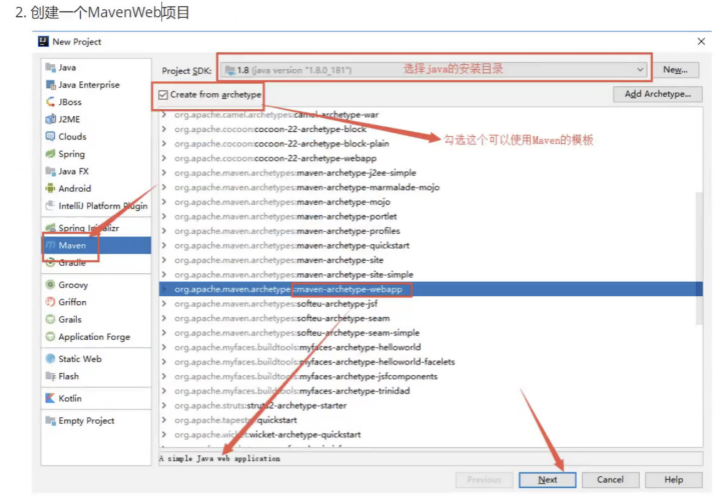Click the New... SDK button
Image resolution: width=728 pixels, height=500 pixels.
click(675, 70)
